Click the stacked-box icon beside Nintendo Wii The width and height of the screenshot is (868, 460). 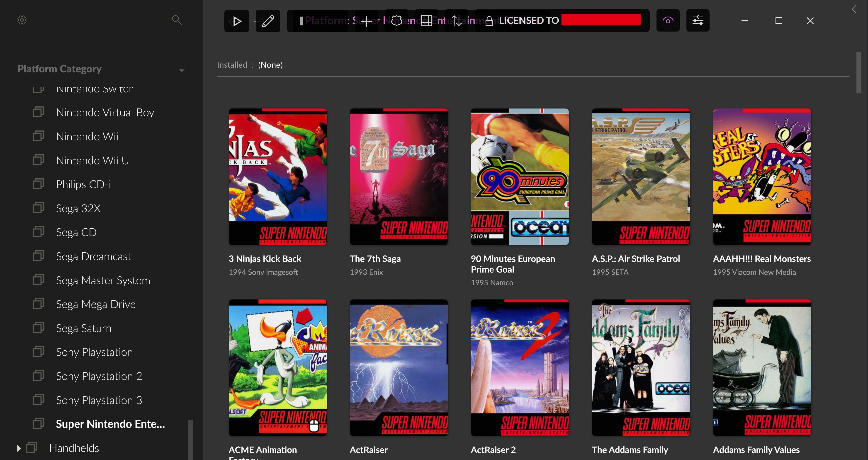(38, 136)
